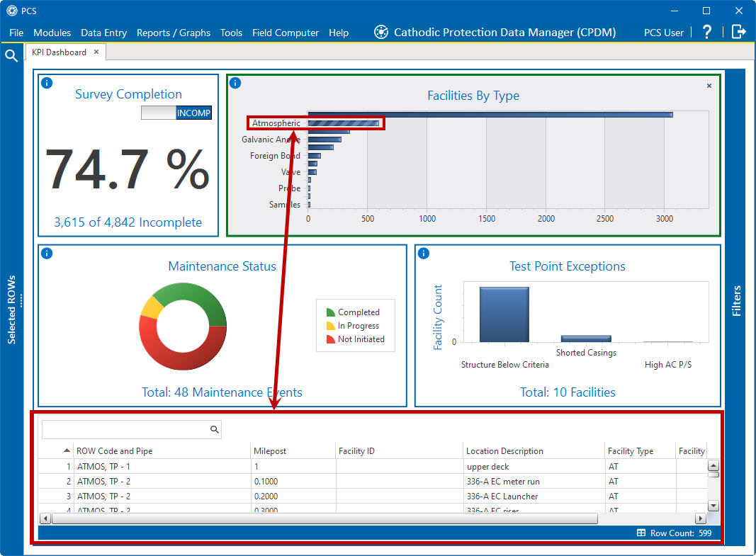Open the Reports / Graphs menu

click(174, 33)
